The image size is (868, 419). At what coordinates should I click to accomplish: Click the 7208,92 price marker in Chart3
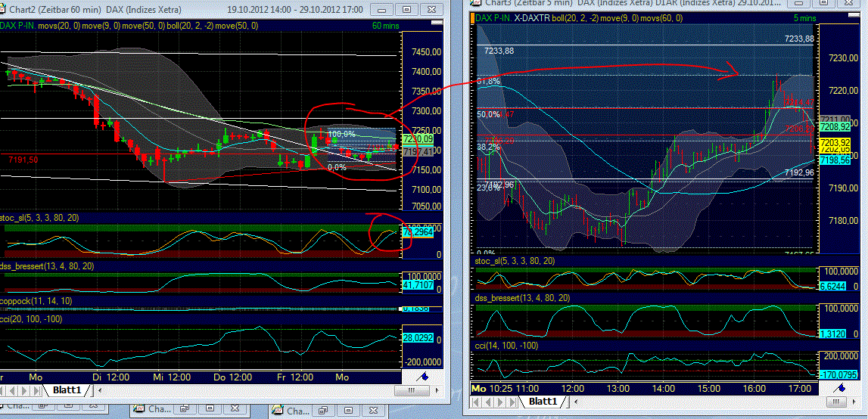pos(835,127)
